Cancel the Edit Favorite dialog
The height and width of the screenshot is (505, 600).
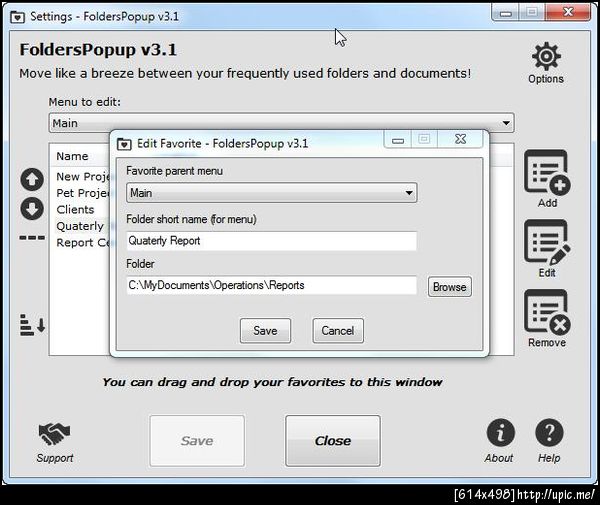(x=338, y=331)
